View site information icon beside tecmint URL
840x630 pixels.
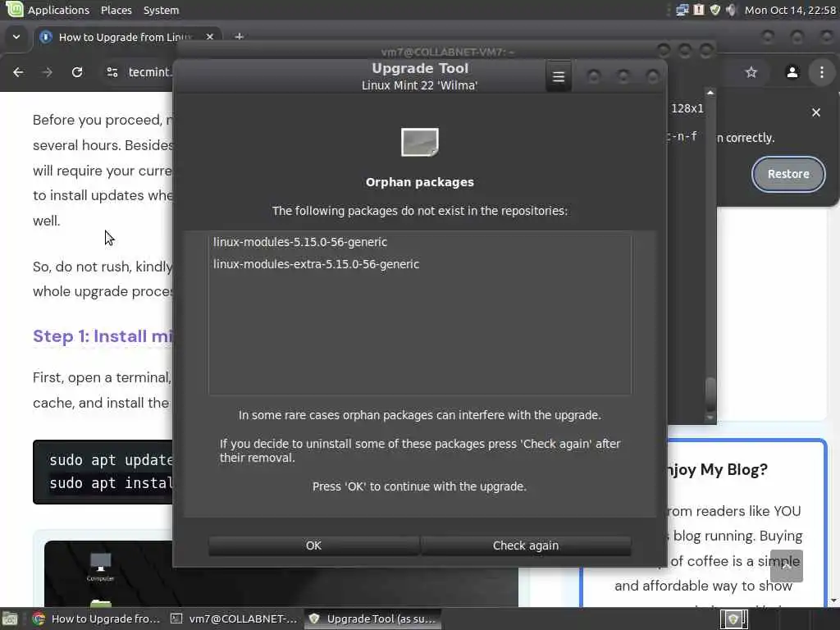tap(112, 72)
